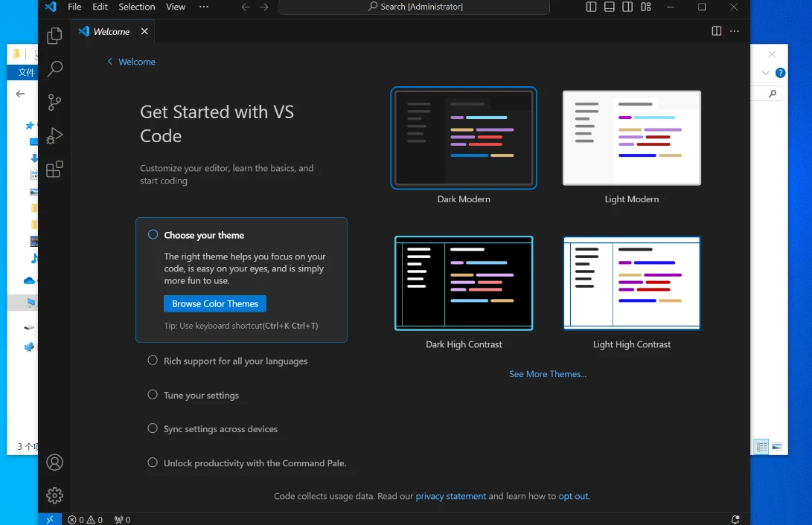Open the Source Control view
Image resolution: width=812 pixels, height=525 pixels.
(x=54, y=102)
